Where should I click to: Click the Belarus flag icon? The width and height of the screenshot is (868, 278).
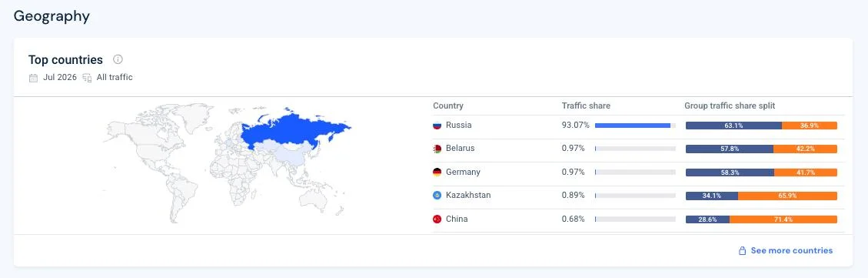pyautogui.click(x=437, y=149)
